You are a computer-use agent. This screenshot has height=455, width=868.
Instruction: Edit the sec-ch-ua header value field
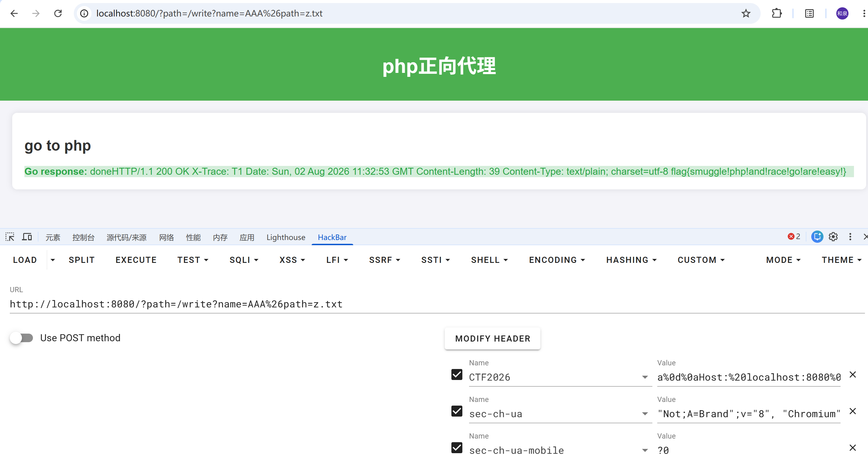749,414
